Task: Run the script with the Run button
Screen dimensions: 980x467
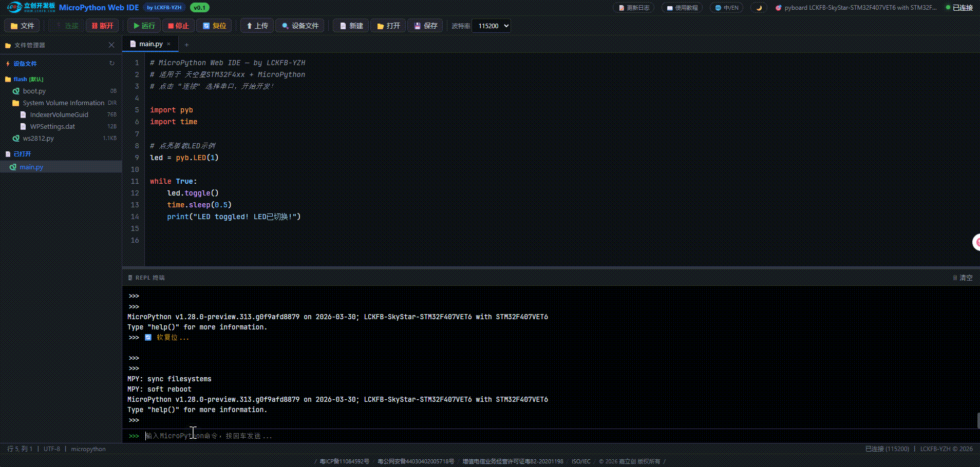Action: click(x=144, y=26)
